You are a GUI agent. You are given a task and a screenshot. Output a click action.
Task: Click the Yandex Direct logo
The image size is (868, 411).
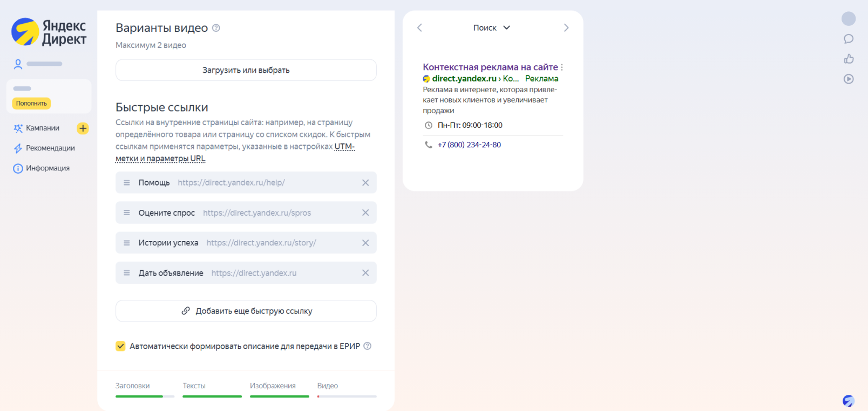(49, 32)
